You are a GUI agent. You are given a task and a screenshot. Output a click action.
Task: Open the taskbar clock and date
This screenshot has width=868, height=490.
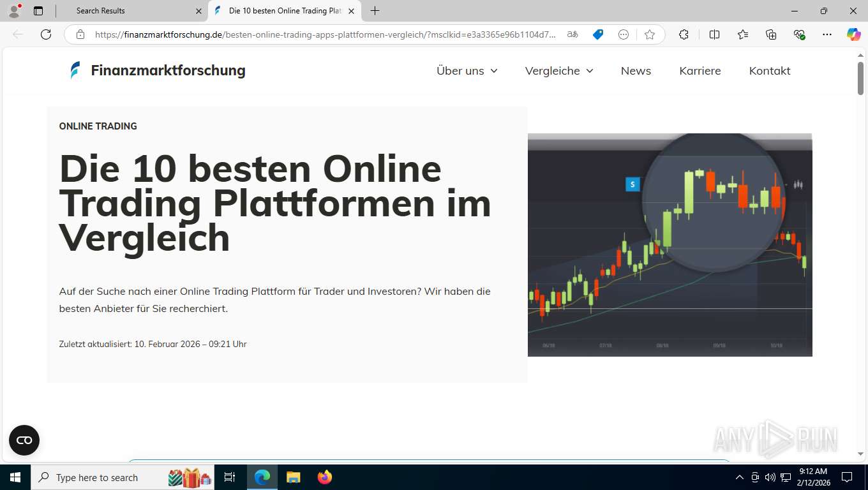(814, 477)
